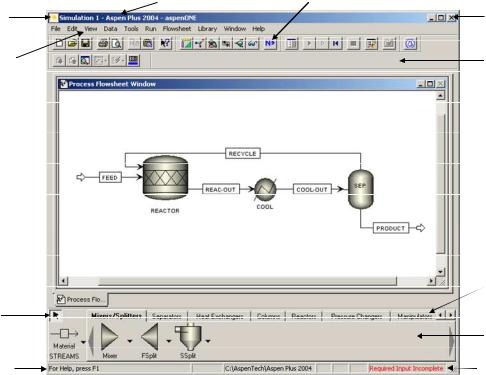Open the Tools menu
The image size is (486, 375).
tap(131, 29)
